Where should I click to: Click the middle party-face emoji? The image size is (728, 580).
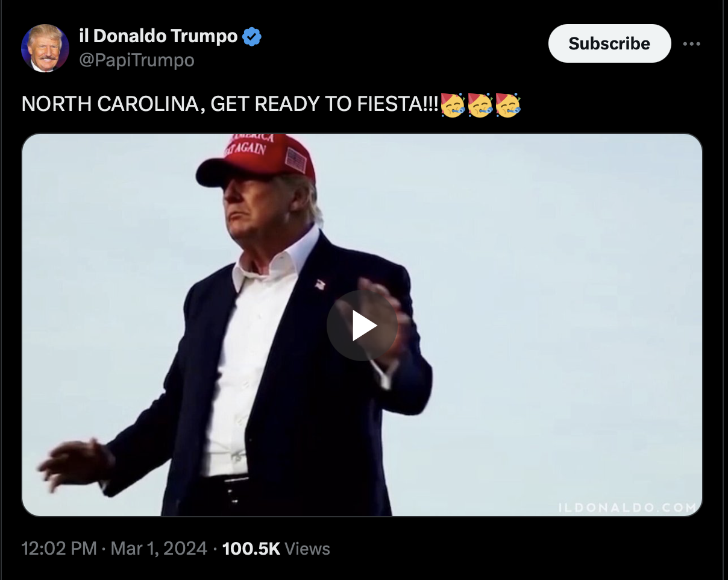tap(480, 105)
